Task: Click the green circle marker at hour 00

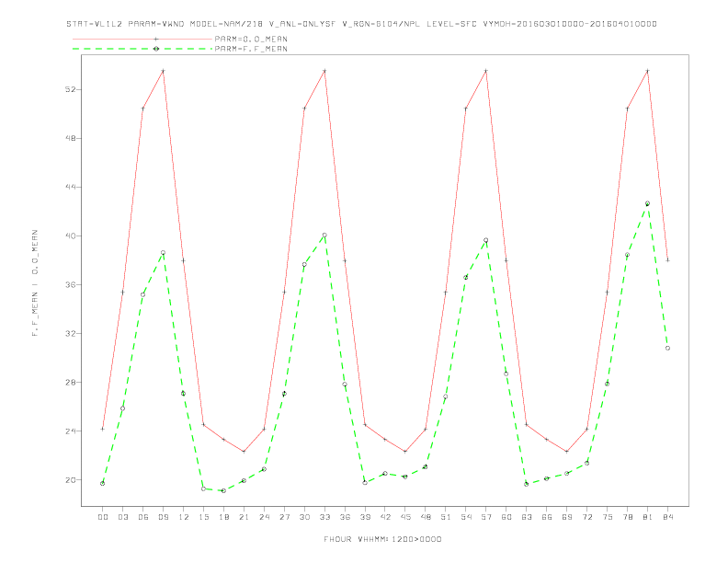Action: tap(103, 484)
